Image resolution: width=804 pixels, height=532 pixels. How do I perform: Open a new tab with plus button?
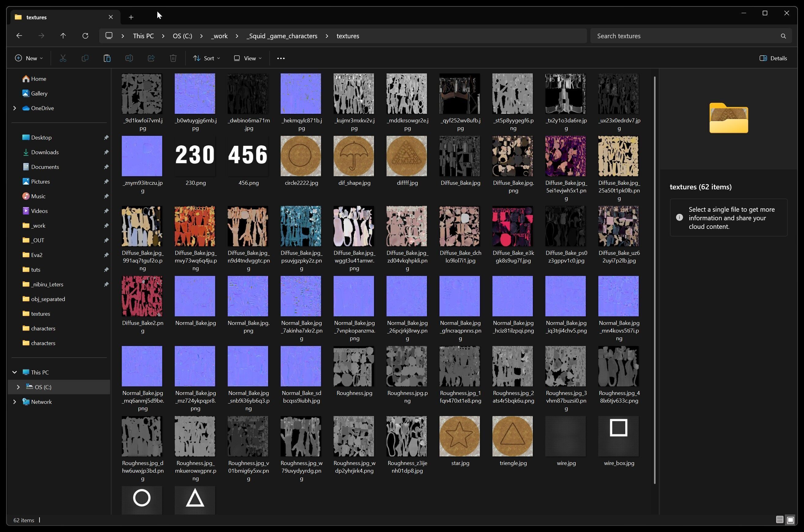[131, 17]
